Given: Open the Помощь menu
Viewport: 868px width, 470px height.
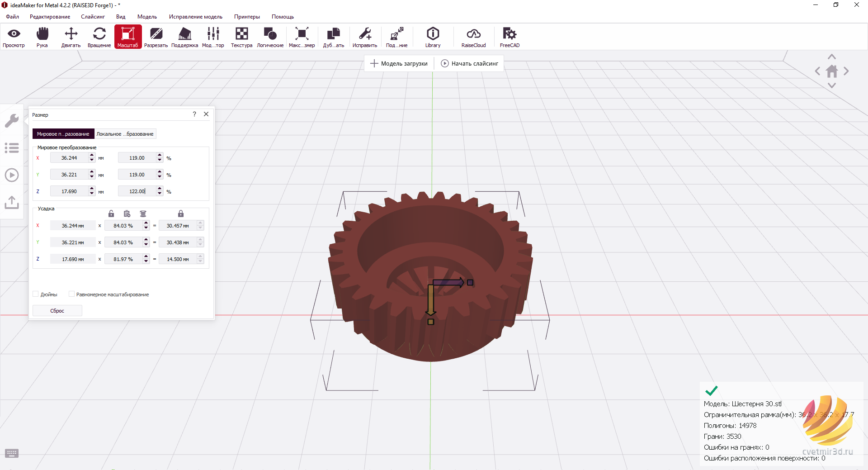Looking at the screenshot, I should tap(283, 17).
